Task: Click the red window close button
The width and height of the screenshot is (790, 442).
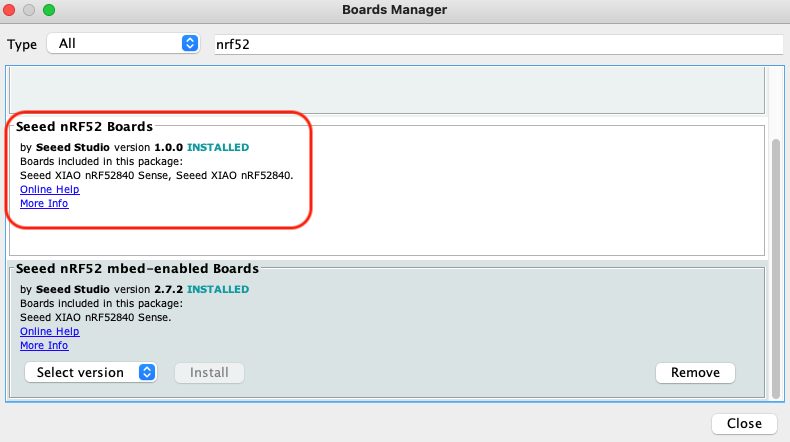Action: (x=9, y=10)
